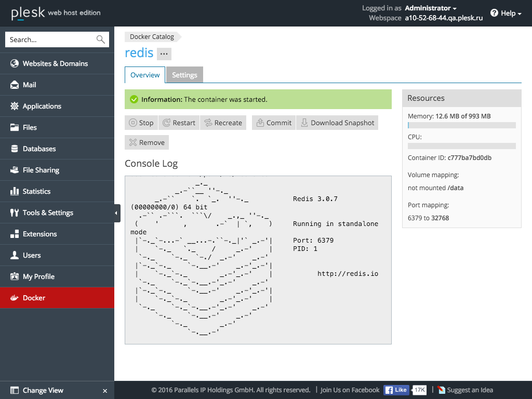Open the redis actions menu with three dots

click(164, 54)
